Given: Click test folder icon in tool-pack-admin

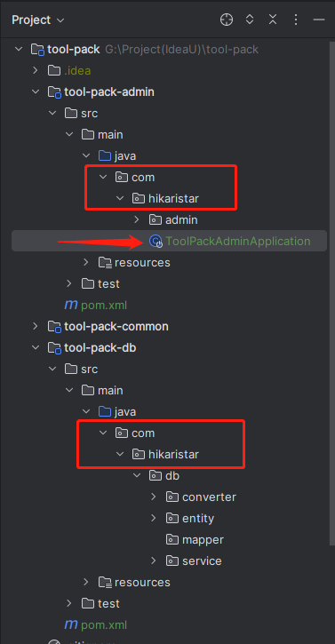Looking at the screenshot, I should click(88, 283).
